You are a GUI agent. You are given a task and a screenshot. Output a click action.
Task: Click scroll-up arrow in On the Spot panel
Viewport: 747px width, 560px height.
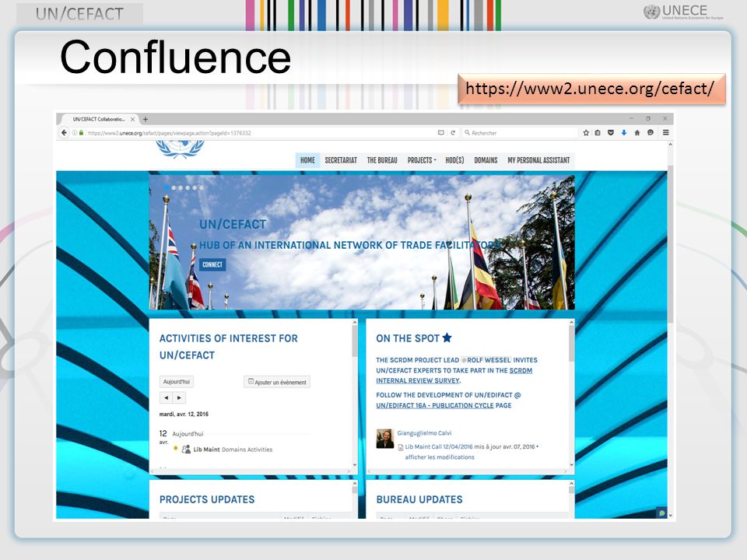(x=571, y=322)
